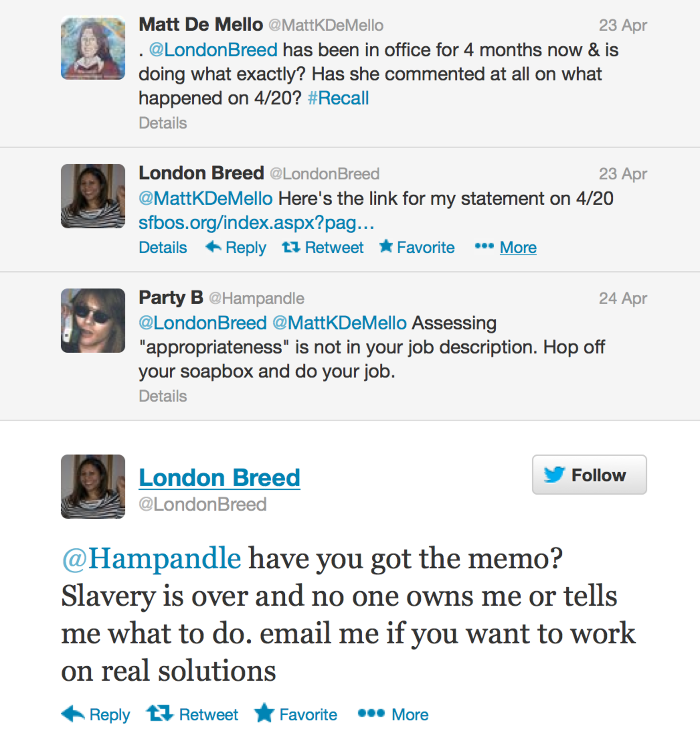Click the Reply arrow icon under main tweet

click(x=73, y=714)
